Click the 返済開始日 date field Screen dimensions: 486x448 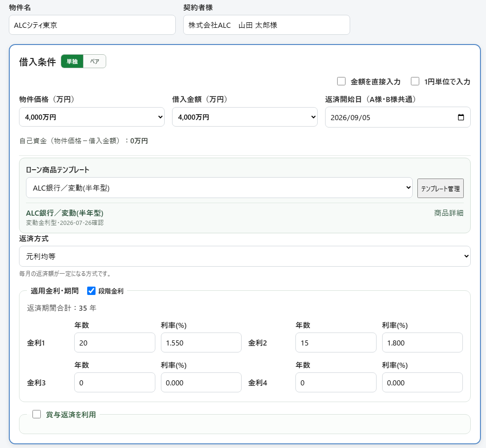coord(398,117)
